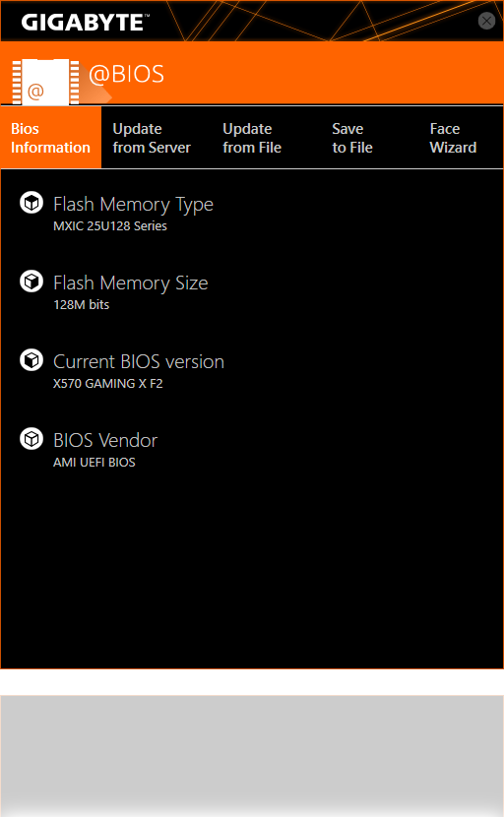The height and width of the screenshot is (817, 504).
Task: Click the cube icon beside Flash Memory Size
Action: 31,282
